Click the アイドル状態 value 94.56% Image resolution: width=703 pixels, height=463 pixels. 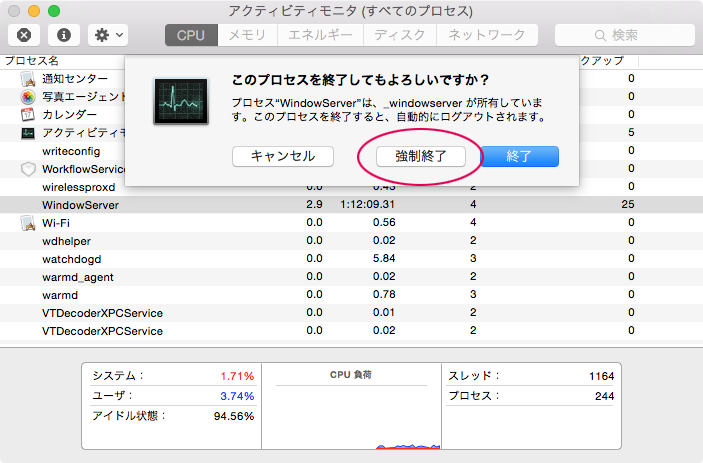coord(234,416)
